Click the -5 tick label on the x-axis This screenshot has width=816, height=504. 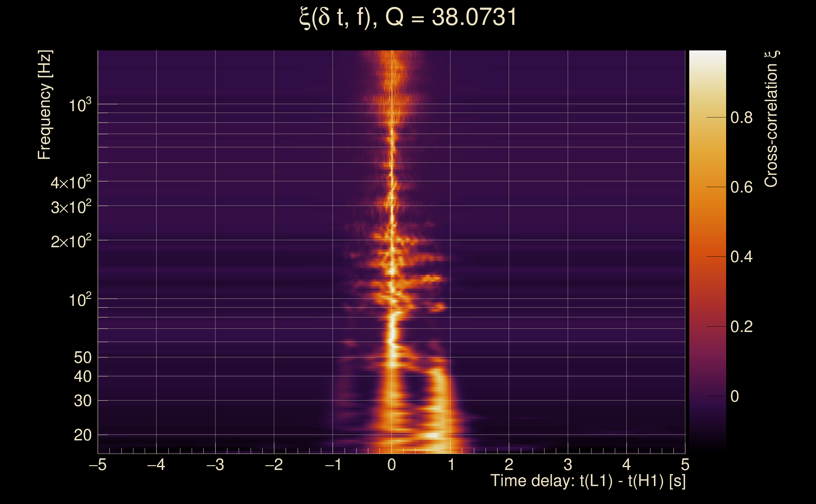[97, 465]
